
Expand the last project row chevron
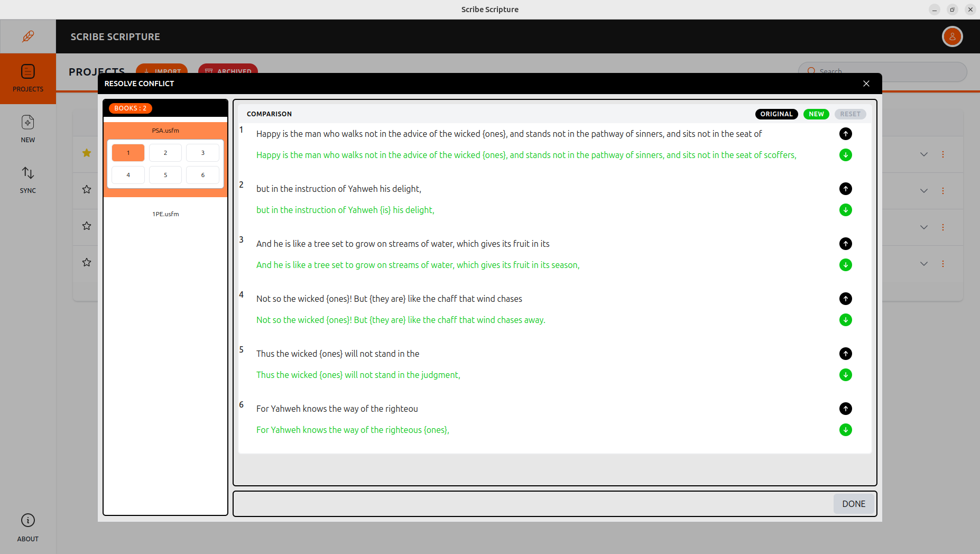tap(923, 264)
